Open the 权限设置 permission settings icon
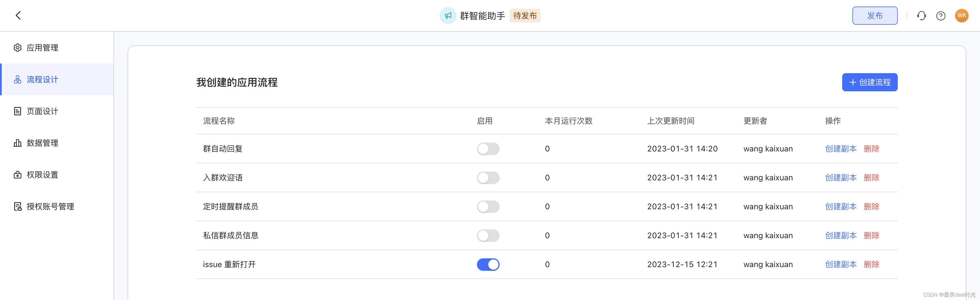980x300 pixels. pos(17,174)
